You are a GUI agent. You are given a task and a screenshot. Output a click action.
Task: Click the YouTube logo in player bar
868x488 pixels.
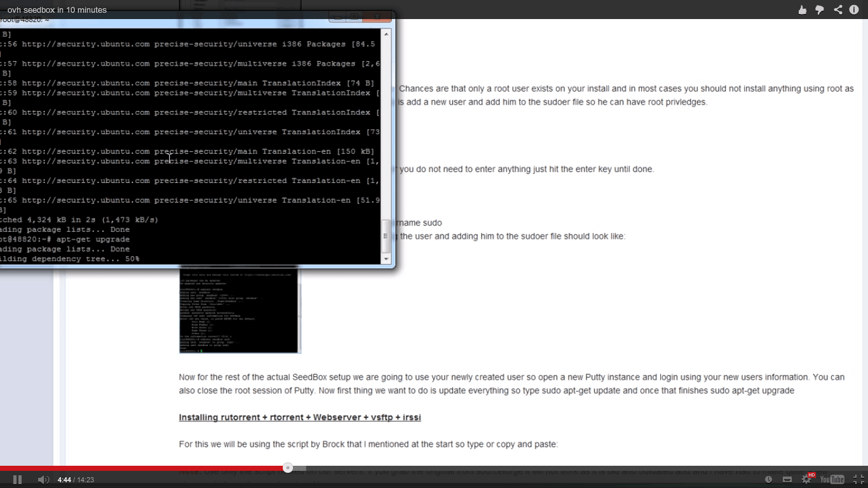tap(832, 480)
